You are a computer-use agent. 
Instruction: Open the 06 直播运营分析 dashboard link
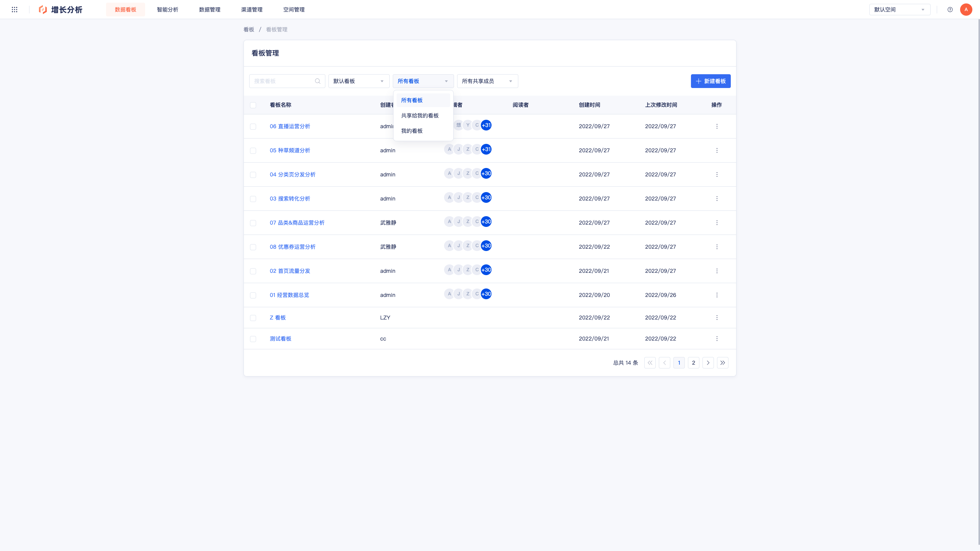tap(290, 126)
